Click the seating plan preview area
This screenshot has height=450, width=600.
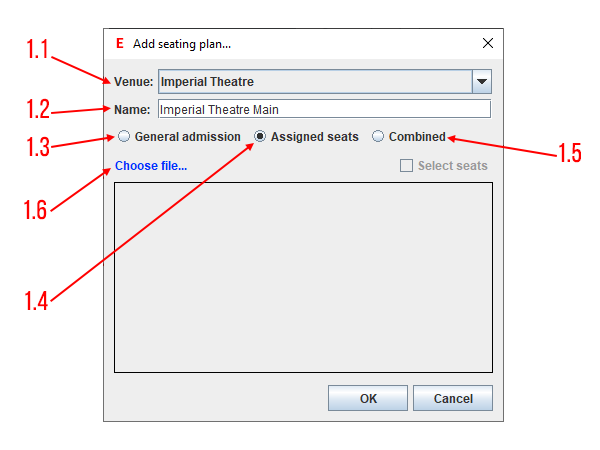click(x=303, y=277)
